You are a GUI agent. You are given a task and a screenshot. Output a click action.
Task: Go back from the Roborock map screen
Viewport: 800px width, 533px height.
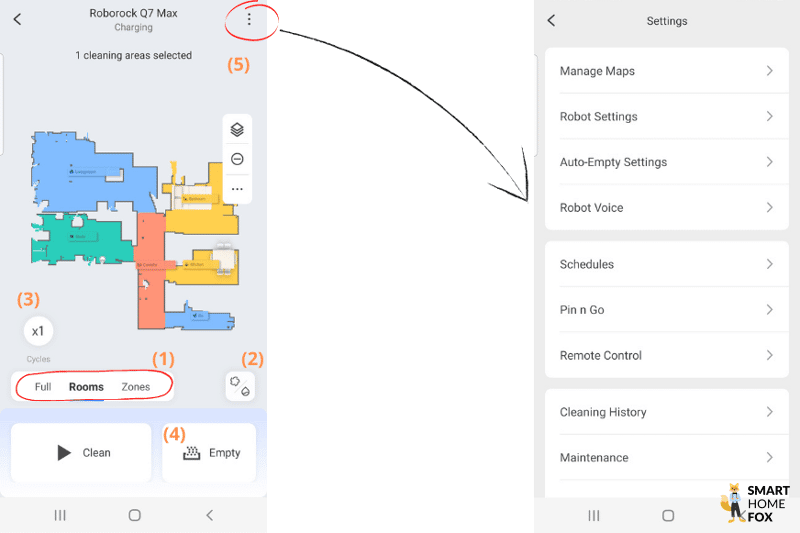coord(17,20)
